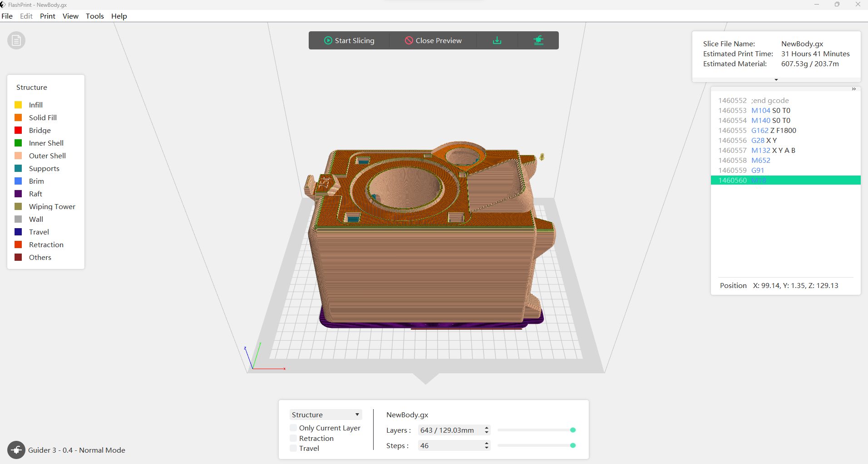Click the FlashPrint logo icon at bottom-left
Viewport: 868px width, 464px height.
click(x=16, y=450)
